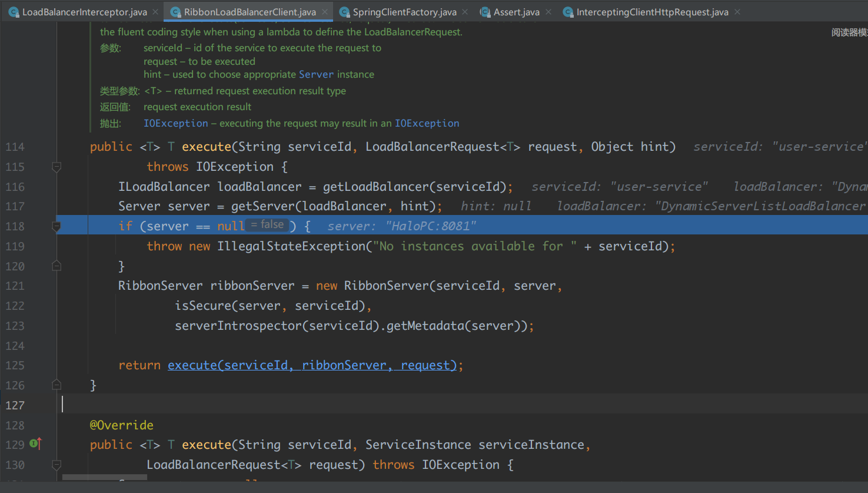Open the Server link in the documentation

click(x=316, y=74)
